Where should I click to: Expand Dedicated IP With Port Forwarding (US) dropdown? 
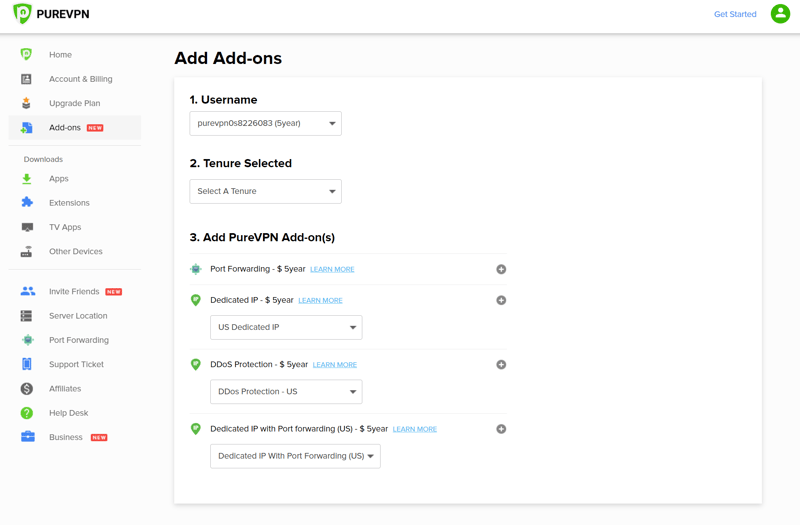[x=295, y=456]
